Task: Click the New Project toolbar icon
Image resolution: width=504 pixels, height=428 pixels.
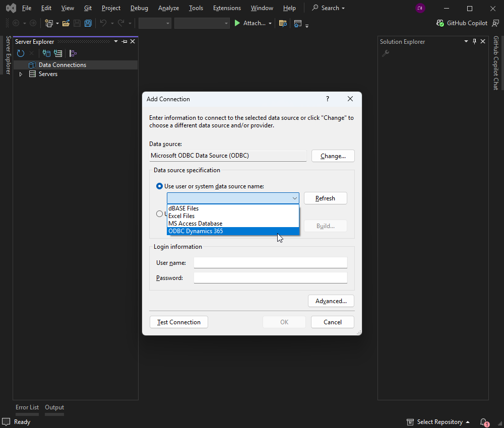Action: [x=49, y=23]
